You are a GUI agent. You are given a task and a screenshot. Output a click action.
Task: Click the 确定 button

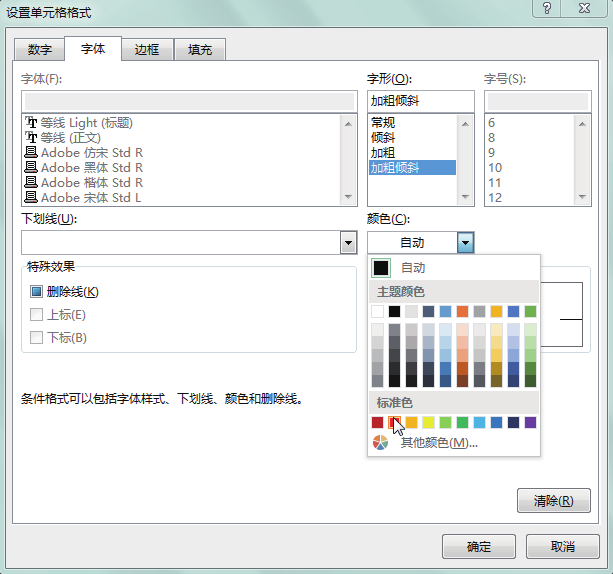[x=479, y=546]
